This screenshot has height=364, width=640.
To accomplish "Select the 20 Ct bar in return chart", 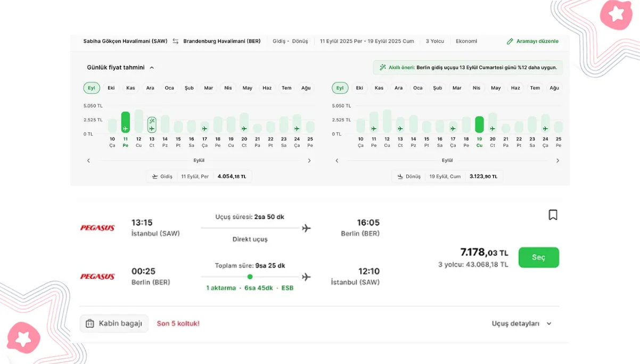I will pos(493,123).
